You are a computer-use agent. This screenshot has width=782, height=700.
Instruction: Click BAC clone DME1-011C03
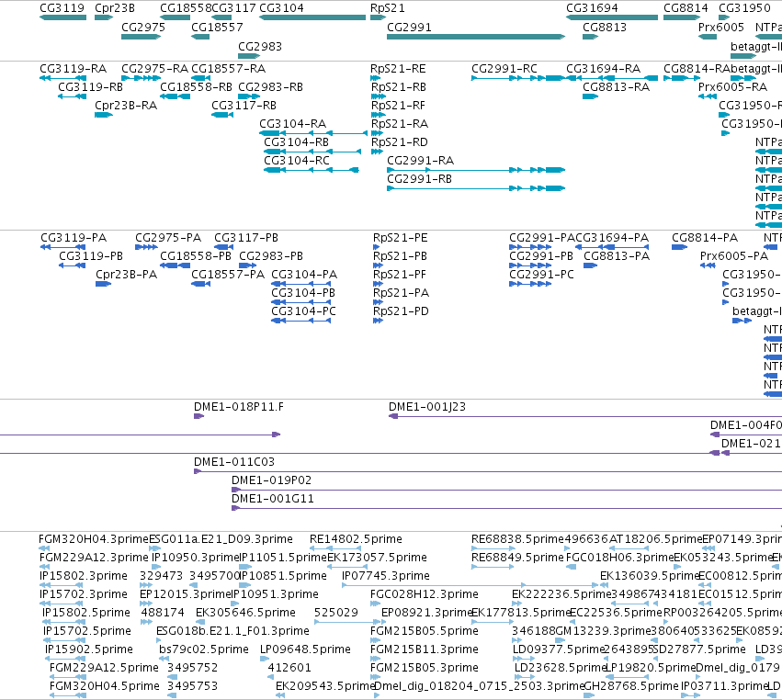click(x=488, y=470)
